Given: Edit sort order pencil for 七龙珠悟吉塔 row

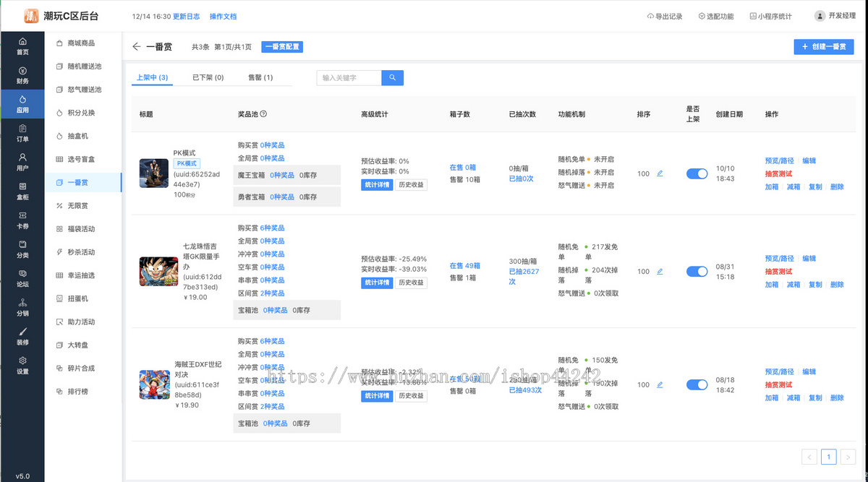Looking at the screenshot, I should [660, 272].
